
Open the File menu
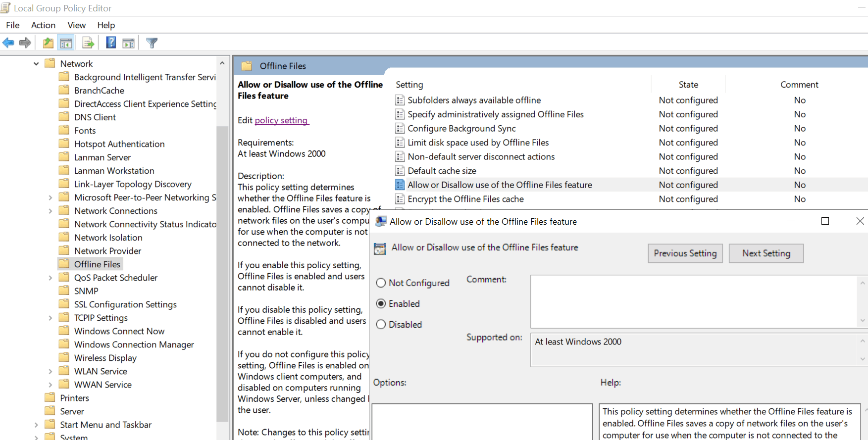(13, 25)
